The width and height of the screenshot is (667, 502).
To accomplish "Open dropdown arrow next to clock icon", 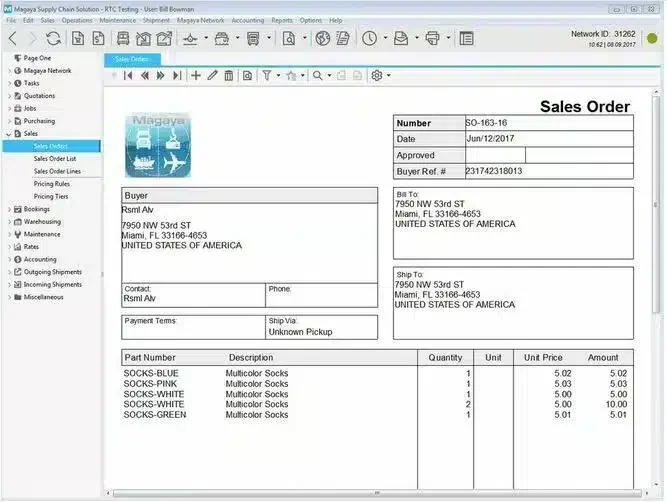I will 385,38.
